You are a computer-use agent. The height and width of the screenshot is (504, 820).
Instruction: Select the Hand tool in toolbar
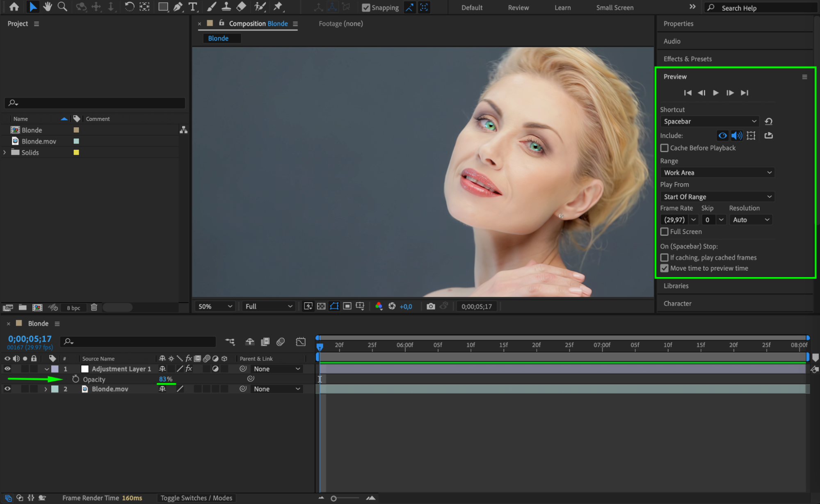pos(48,7)
